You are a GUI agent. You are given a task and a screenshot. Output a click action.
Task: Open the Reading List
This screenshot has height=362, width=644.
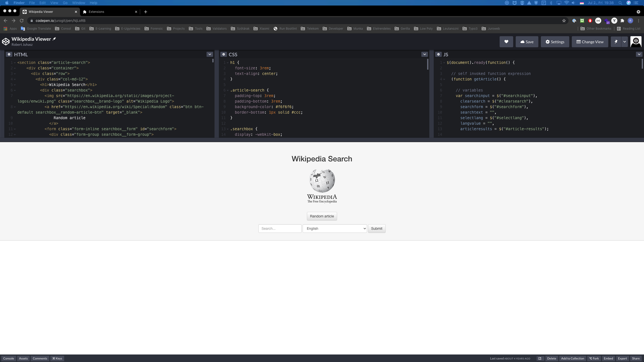click(x=628, y=29)
